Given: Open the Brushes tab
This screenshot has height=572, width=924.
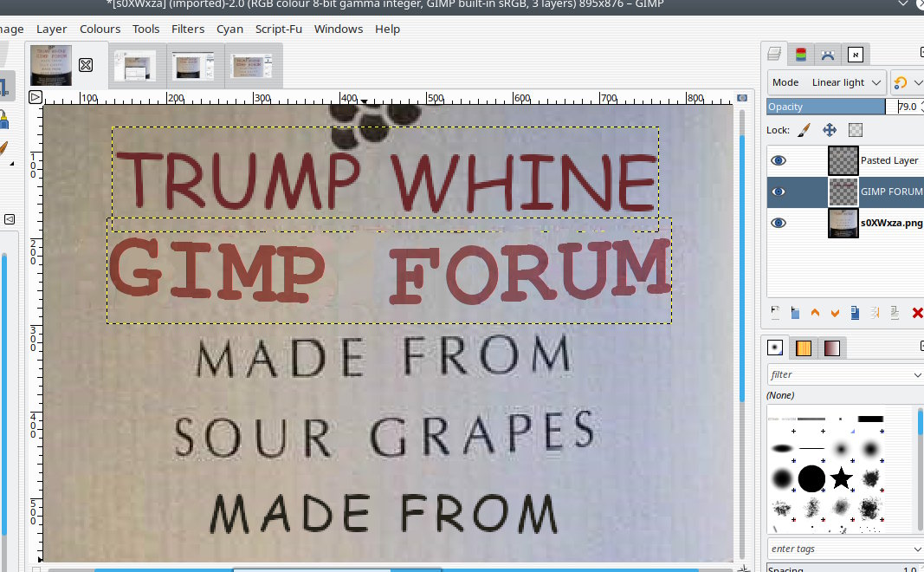Looking at the screenshot, I should [x=775, y=348].
